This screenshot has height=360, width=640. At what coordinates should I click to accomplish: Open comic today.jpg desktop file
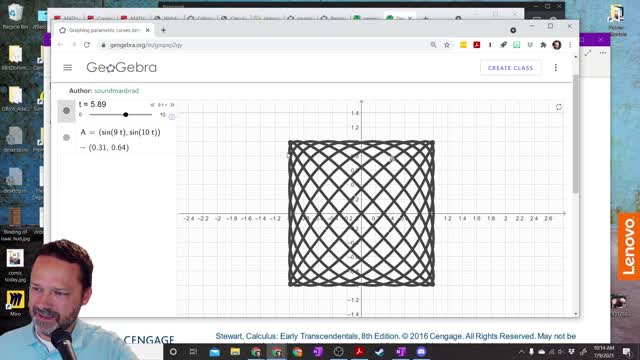[15, 265]
